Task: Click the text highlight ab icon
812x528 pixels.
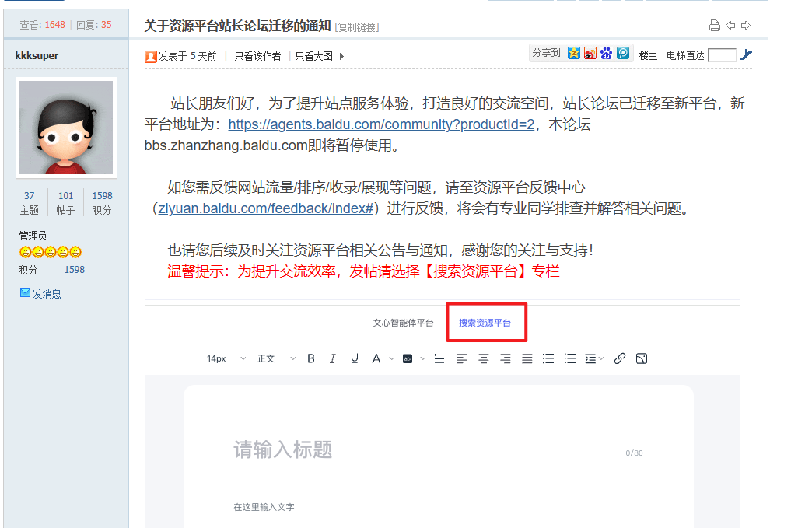Action: (408, 358)
